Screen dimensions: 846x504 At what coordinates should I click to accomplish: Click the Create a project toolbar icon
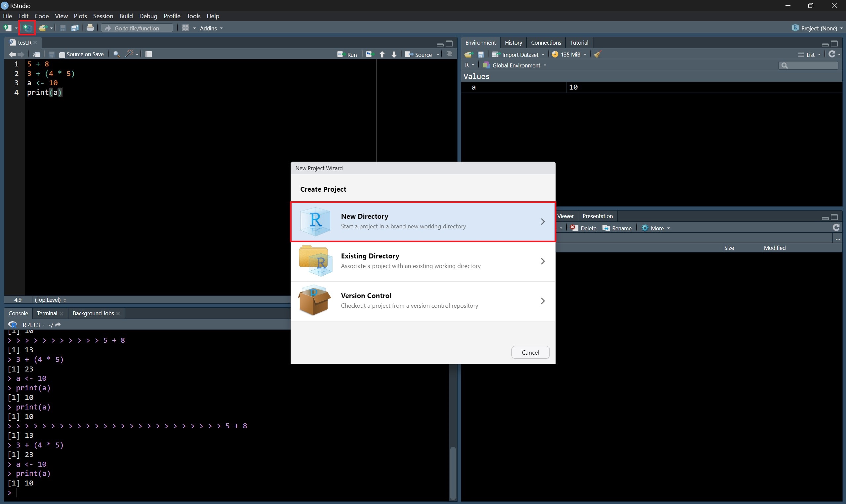click(27, 28)
